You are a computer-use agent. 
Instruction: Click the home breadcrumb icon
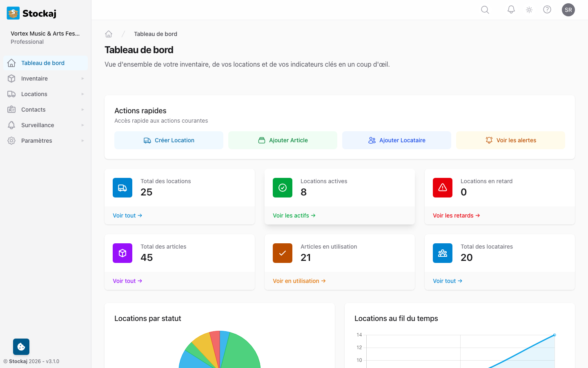[x=109, y=34]
